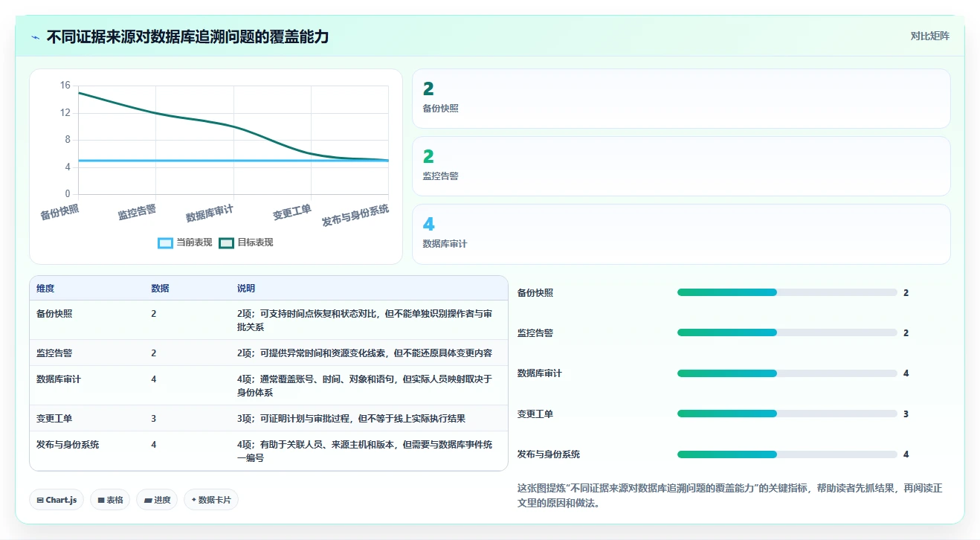
Task: Click the 维度 column header
Action: click(45, 289)
